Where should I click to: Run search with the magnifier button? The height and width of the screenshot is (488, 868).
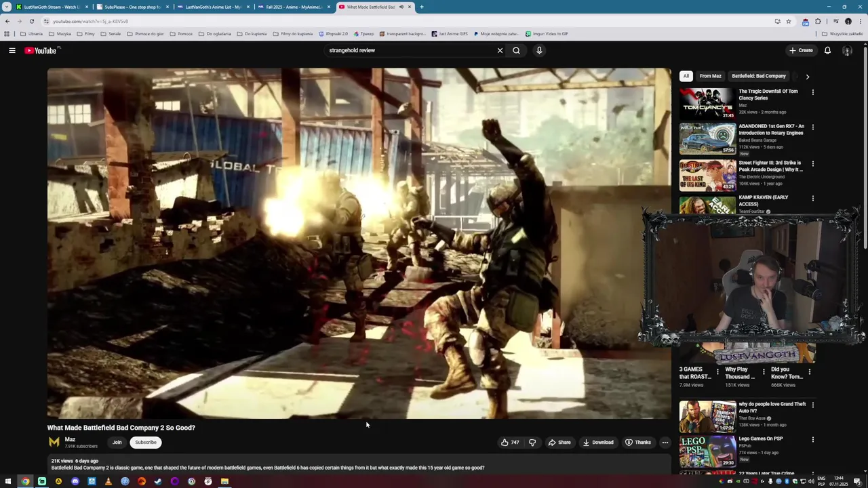click(516, 50)
